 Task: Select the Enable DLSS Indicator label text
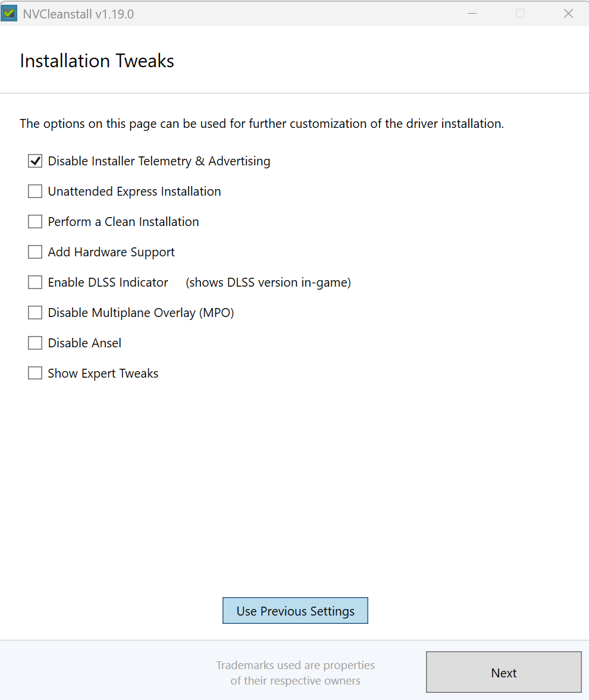[x=107, y=282]
